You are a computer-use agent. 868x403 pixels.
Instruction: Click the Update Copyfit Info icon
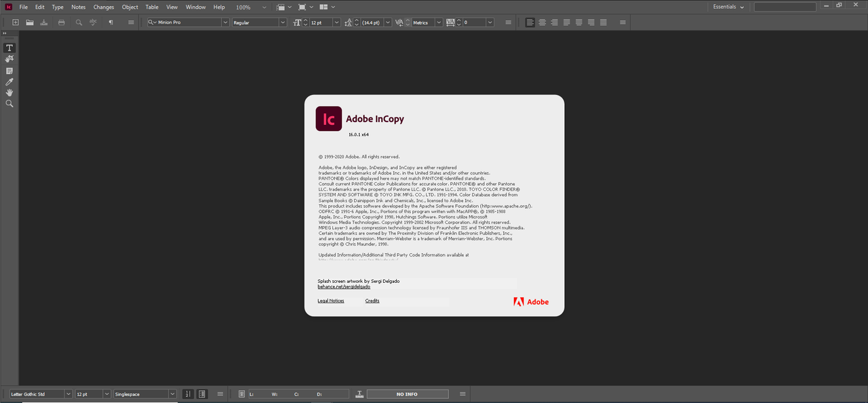pyautogui.click(x=361, y=394)
